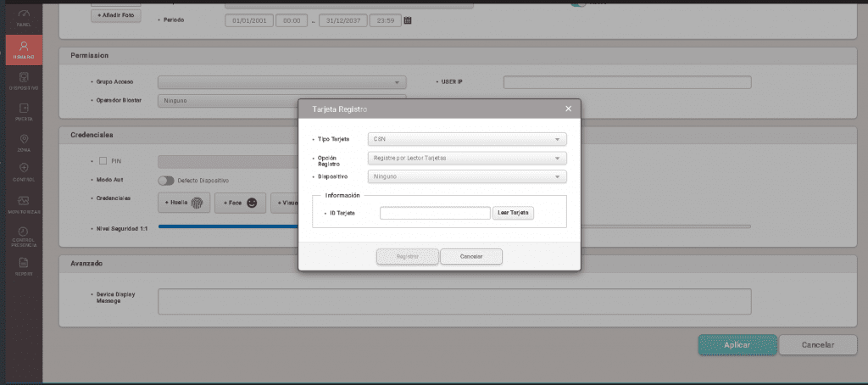Click the ID Tarjeta input field
Screen dimensions: 868x385
[x=435, y=213]
